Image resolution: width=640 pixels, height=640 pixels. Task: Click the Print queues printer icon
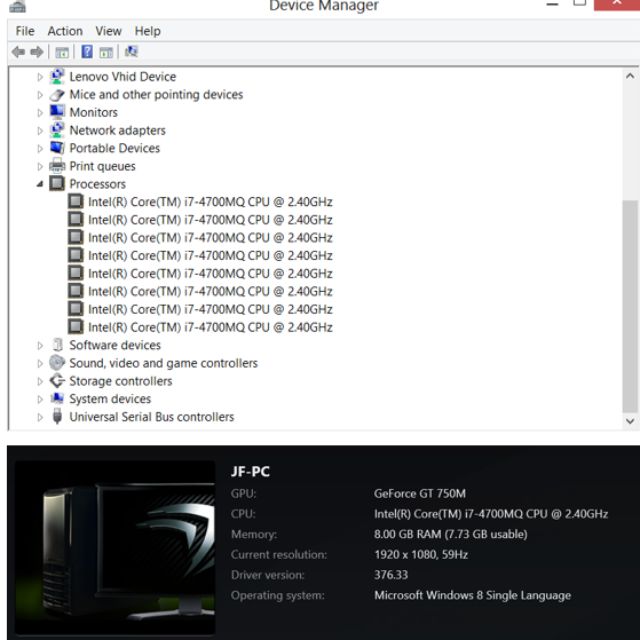click(x=57, y=166)
